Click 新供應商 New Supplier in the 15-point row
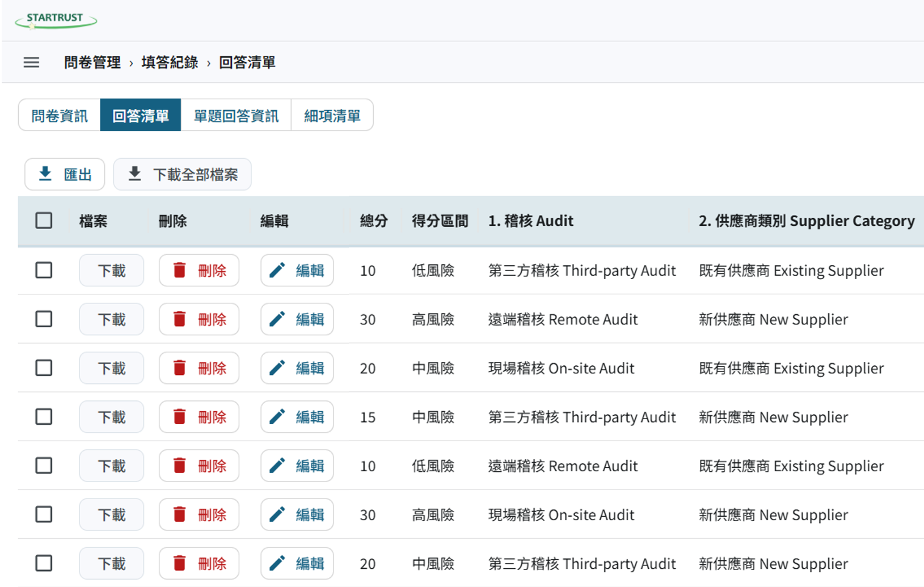This screenshot has width=924, height=587. click(773, 417)
